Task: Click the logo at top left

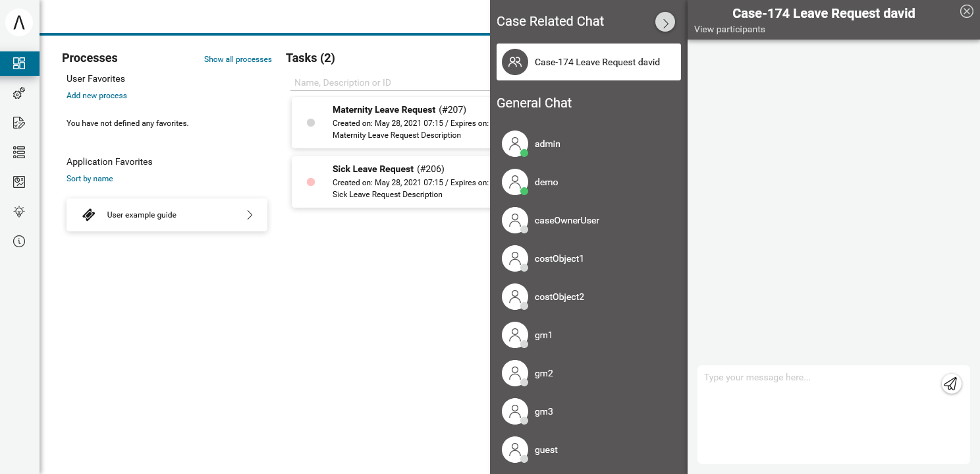Action: (x=19, y=22)
